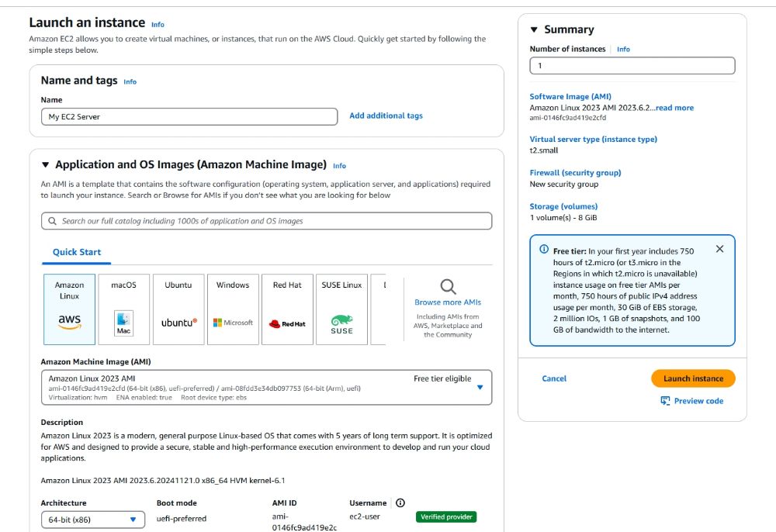776x532 pixels.
Task: Choose the macOS AMI tile
Action: click(123, 309)
